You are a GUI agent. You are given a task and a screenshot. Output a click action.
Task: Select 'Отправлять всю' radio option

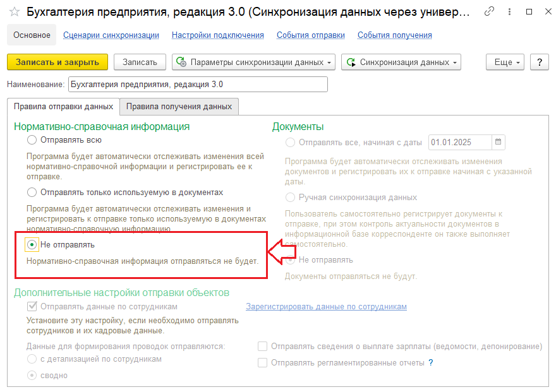pyautogui.click(x=32, y=140)
